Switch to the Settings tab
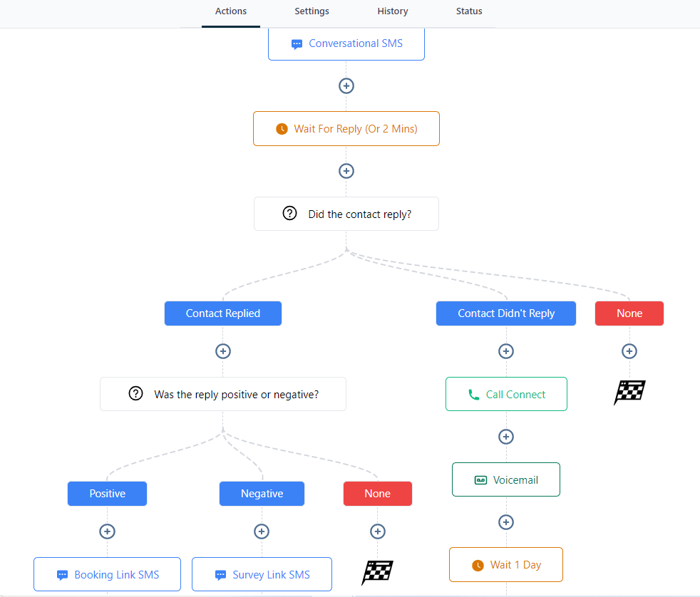700x597 pixels. [312, 11]
